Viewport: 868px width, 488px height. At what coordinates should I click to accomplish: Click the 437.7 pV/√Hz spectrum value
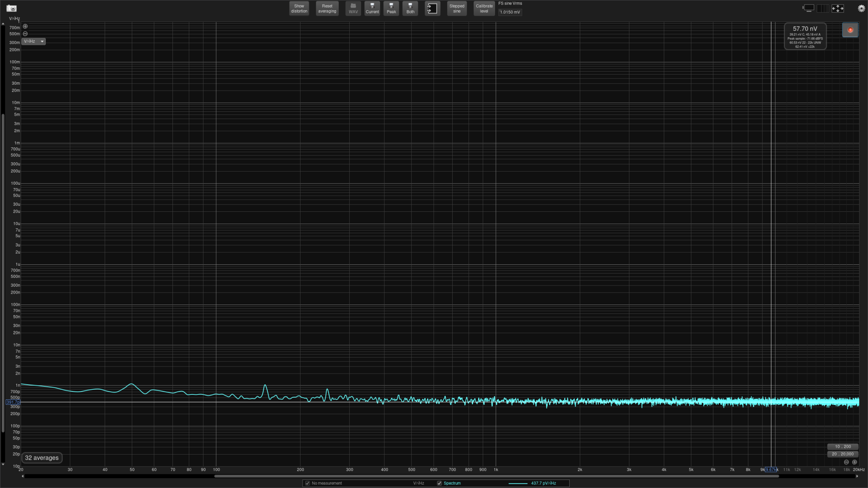pos(543,483)
